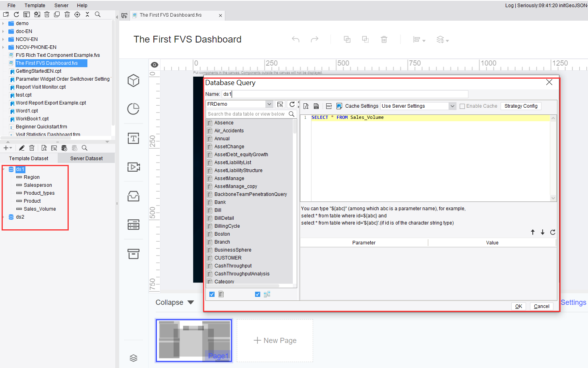
Task: Toggle the checkbox at the table list bottom
Action: [212, 294]
